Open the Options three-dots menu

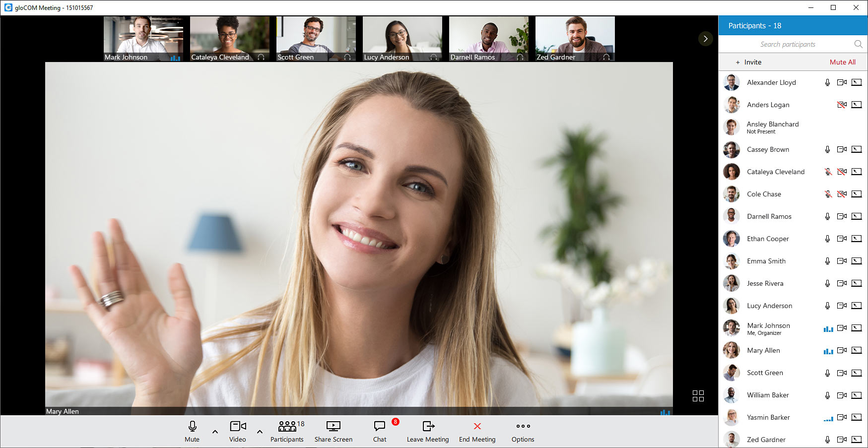tap(523, 426)
